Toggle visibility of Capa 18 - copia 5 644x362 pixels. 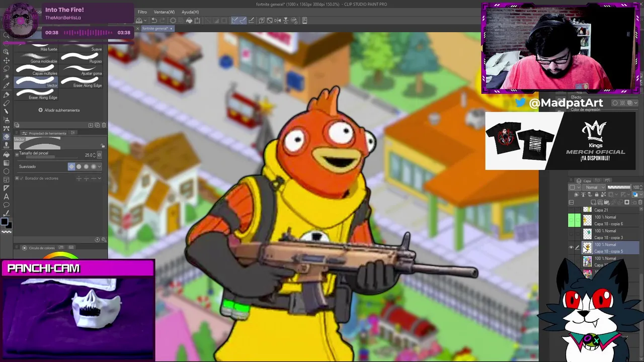click(x=571, y=247)
